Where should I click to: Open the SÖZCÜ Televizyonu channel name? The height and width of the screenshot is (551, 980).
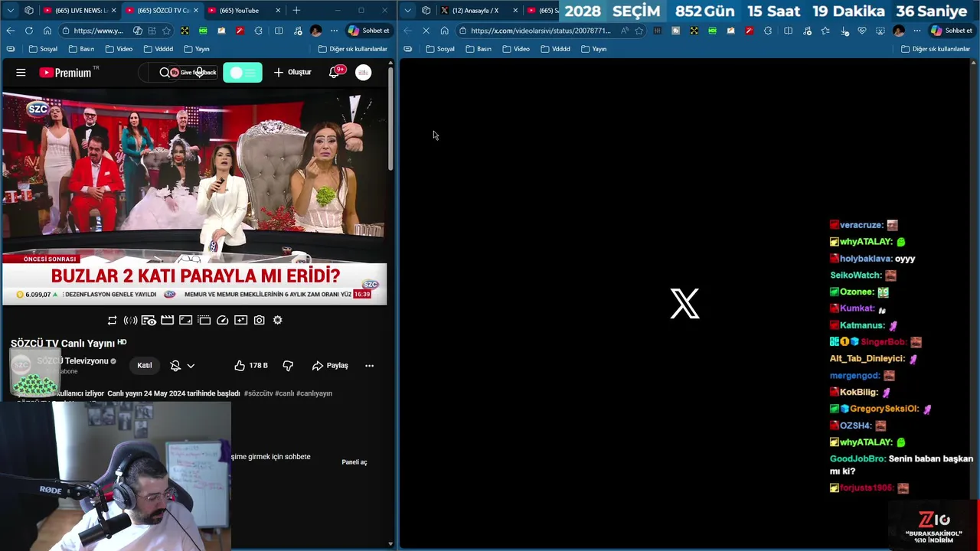(73, 361)
